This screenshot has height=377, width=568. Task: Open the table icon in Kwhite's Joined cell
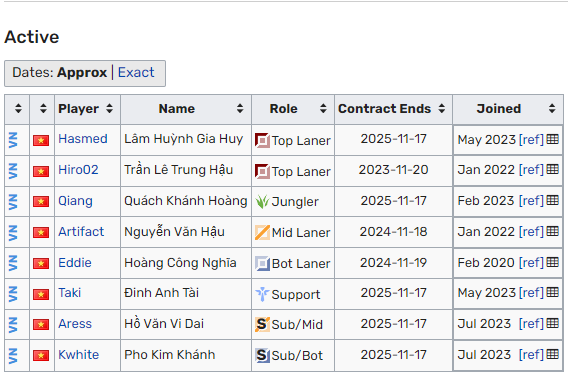[x=552, y=354]
